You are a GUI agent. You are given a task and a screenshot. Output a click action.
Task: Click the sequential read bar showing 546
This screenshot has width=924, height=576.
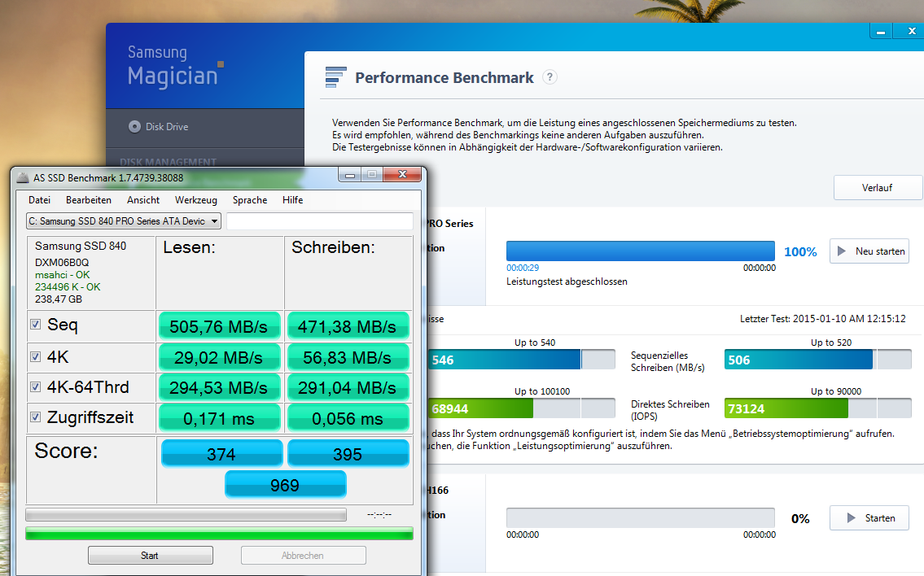coord(522,360)
